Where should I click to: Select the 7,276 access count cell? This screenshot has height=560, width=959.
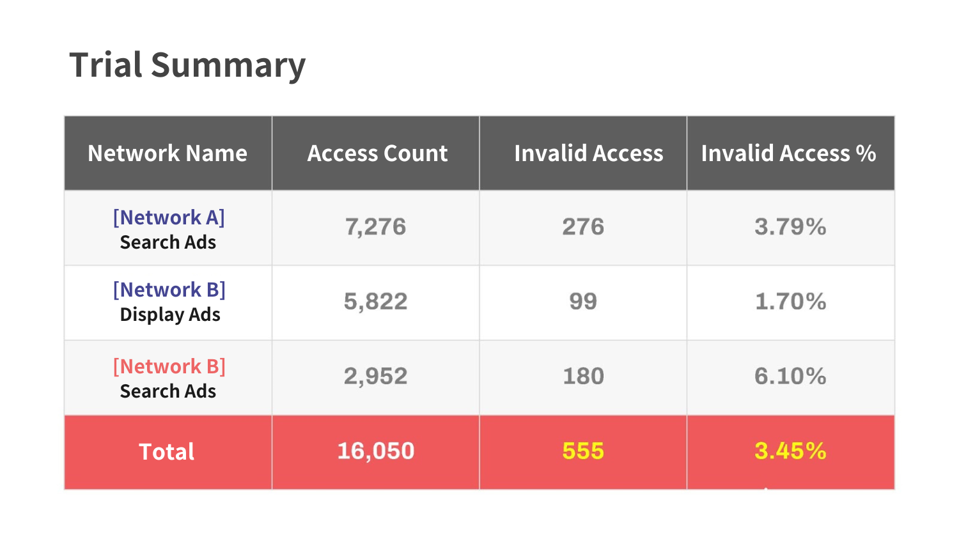(375, 227)
